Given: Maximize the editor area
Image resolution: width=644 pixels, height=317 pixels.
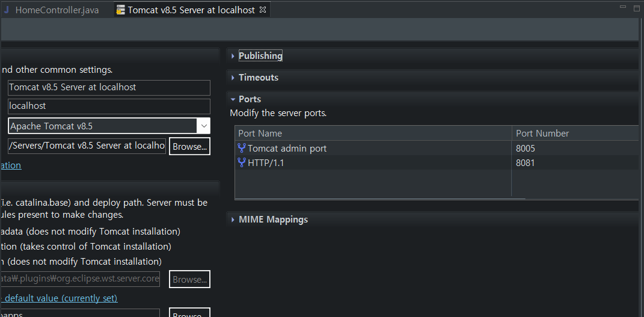Looking at the screenshot, I should pyautogui.click(x=637, y=8).
